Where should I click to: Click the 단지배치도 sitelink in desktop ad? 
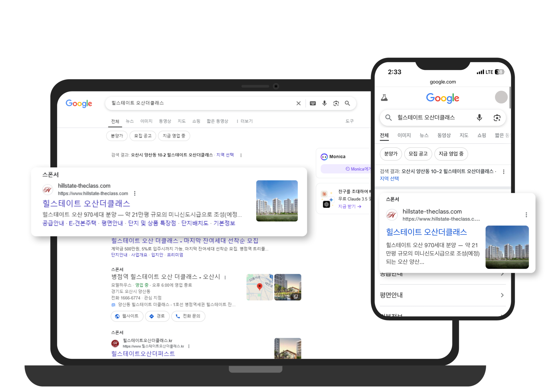(x=195, y=223)
